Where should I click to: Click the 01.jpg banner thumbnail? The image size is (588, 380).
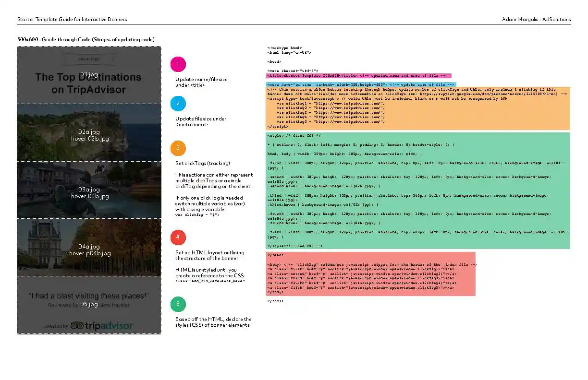[x=89, y=74]
